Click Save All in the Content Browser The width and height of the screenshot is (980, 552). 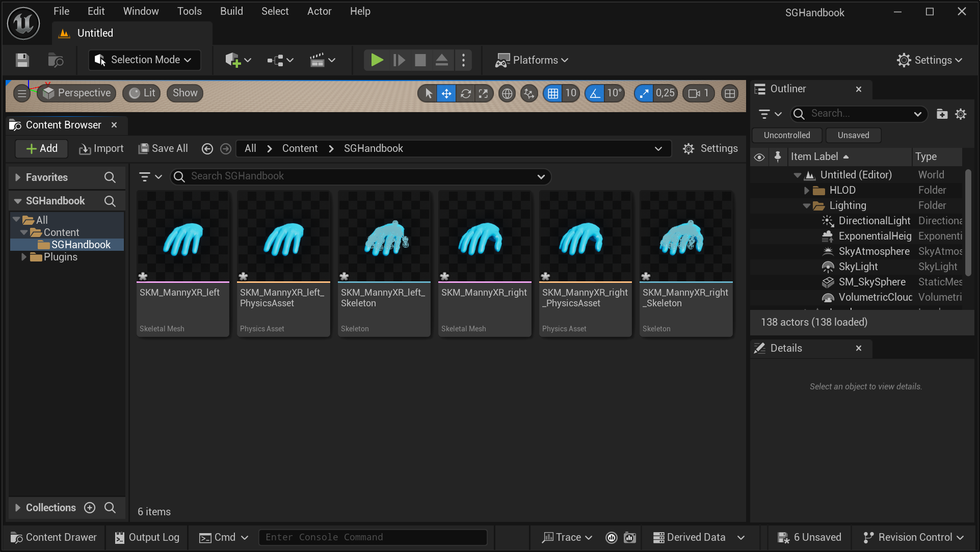(x=163, y=148)
